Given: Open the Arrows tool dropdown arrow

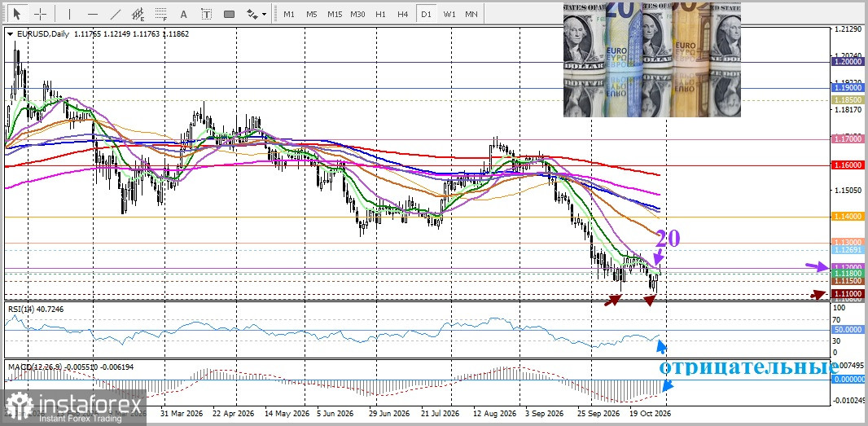Looking at the screenshot, I should [x=264, y=15].
